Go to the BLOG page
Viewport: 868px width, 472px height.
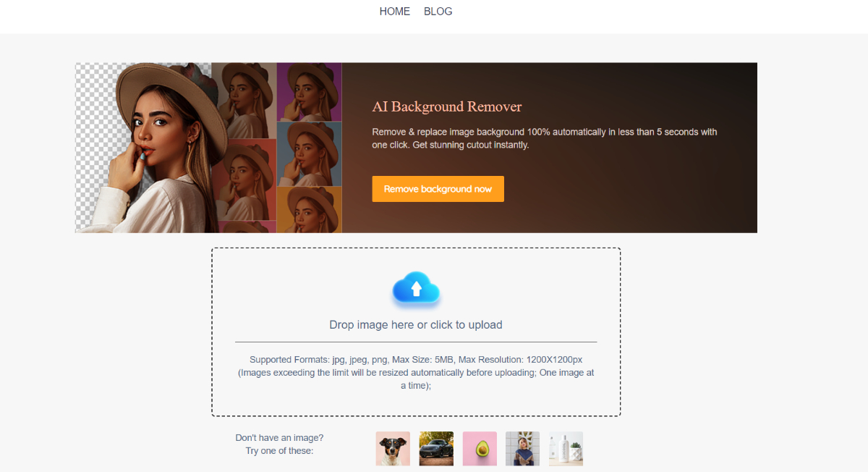pyautogui.click(x=438, y=12)
